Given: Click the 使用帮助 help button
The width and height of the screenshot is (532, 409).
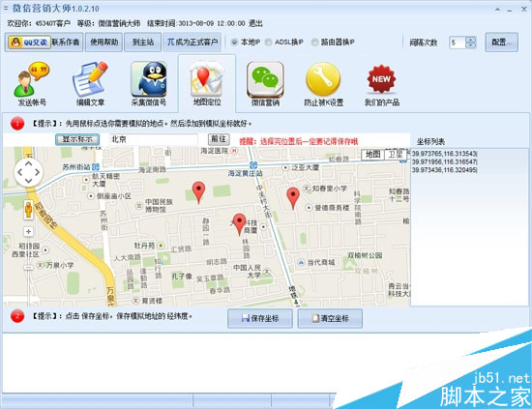Looking at the screenshot, I should point(103,42).
